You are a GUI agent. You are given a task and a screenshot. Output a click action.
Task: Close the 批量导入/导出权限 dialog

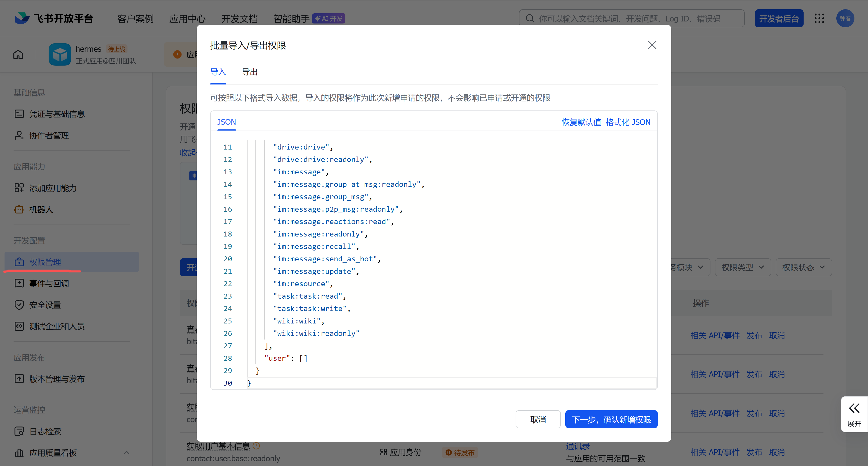[x=652, y=45]
